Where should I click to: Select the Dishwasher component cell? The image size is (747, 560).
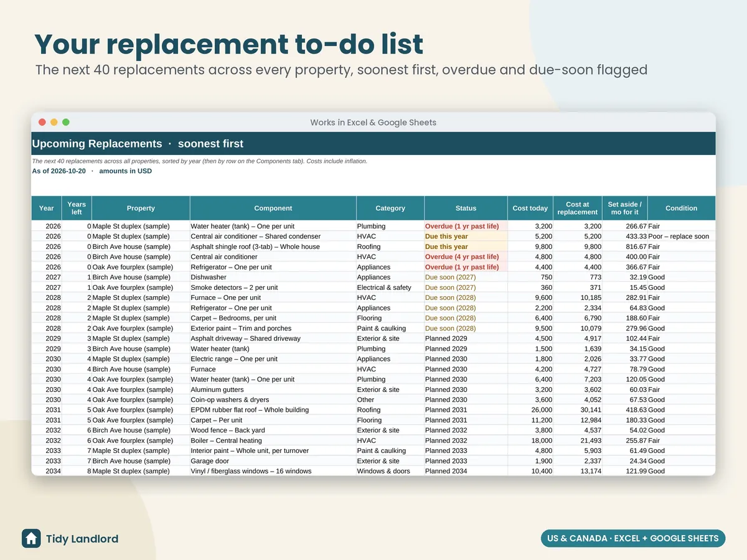pos(273,278)
